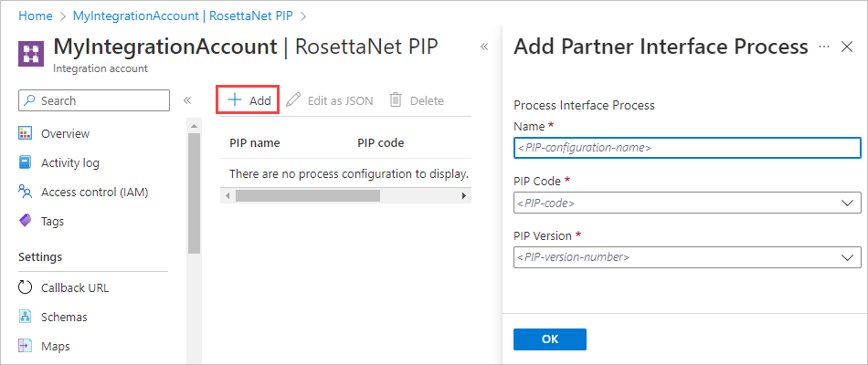Click the Tags icon in sidebar
Image resolution: width=868 pixels, height=365 pixels.
[26, 222]
